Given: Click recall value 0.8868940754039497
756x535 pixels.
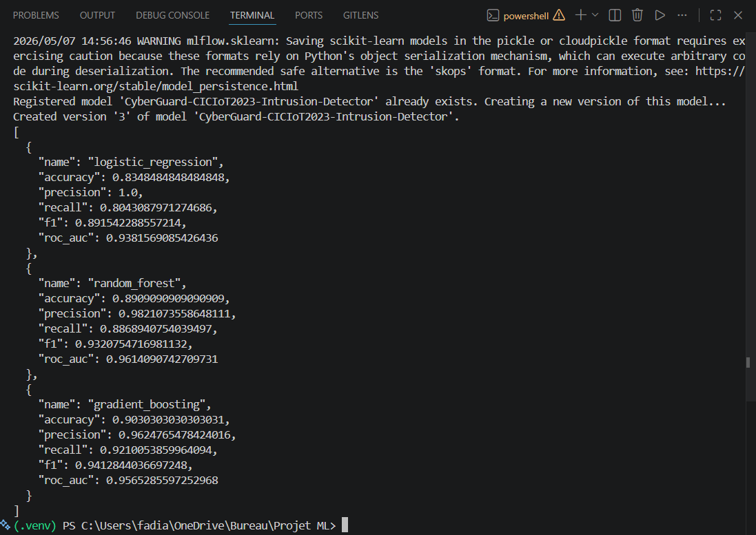Looking at the screenshot, I should click(156, 329).
